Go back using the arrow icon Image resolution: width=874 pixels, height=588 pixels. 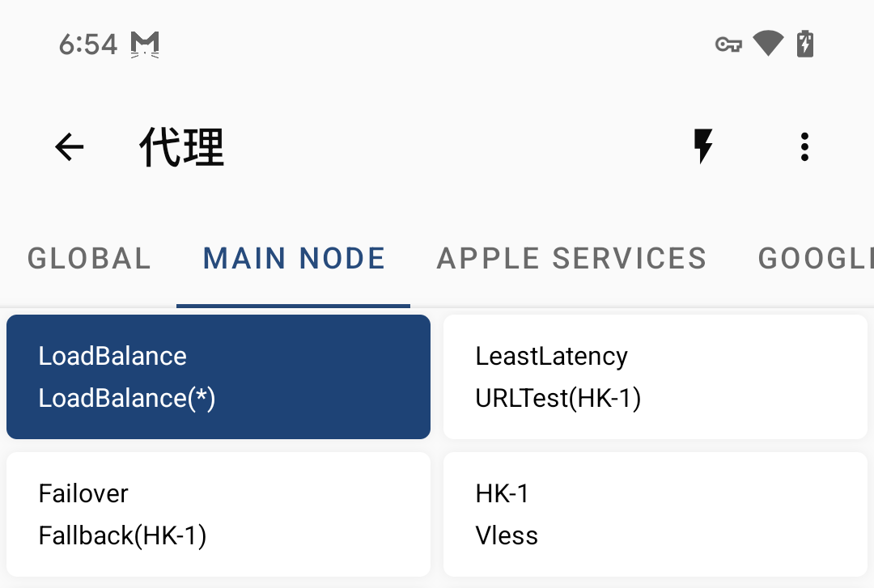pyautogui.click(x=69, y=147)
